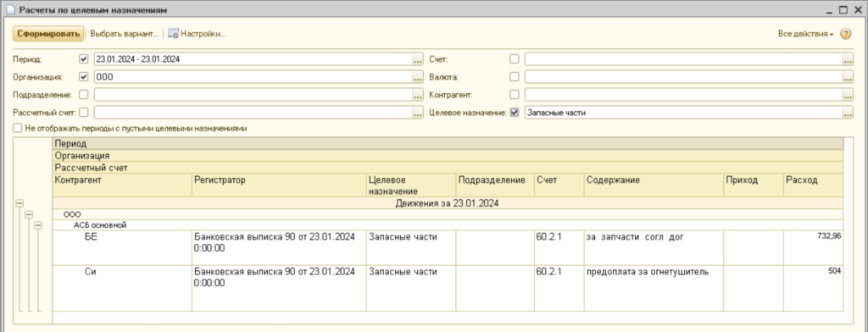Select the Период header row
The height and width of the screenshot is (332, 868).
448,144
